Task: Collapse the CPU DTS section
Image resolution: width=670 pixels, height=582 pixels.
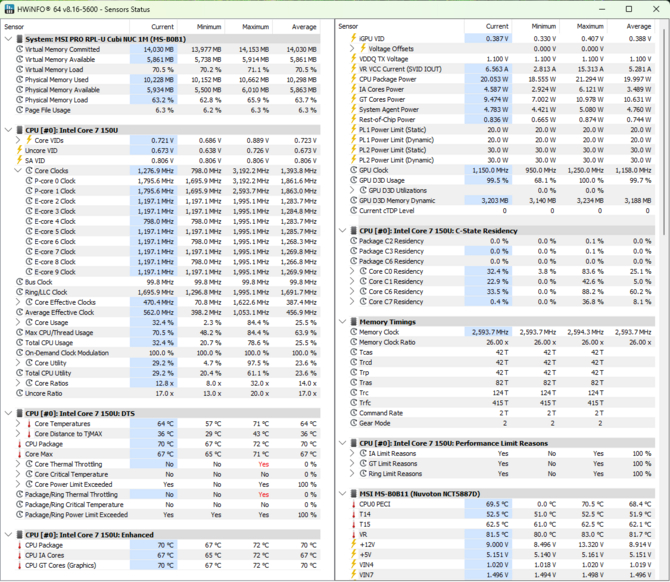Action: tap(8, 414)
